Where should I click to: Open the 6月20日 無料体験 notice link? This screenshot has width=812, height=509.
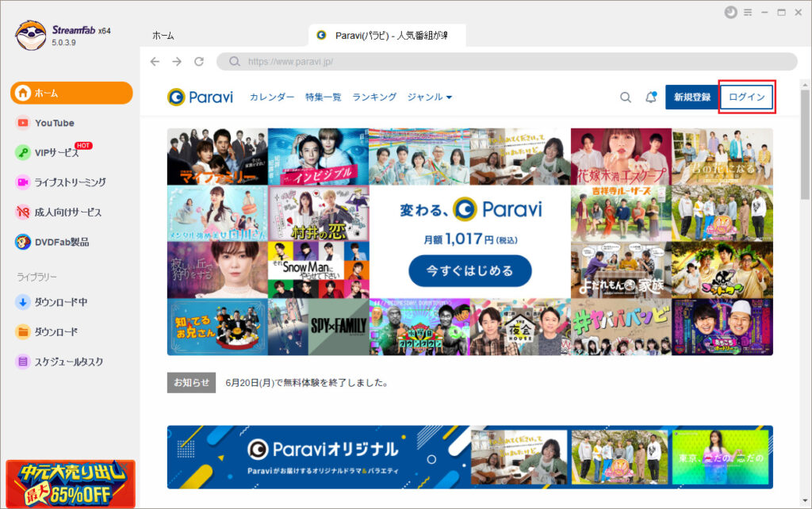[x=307, y=383]
